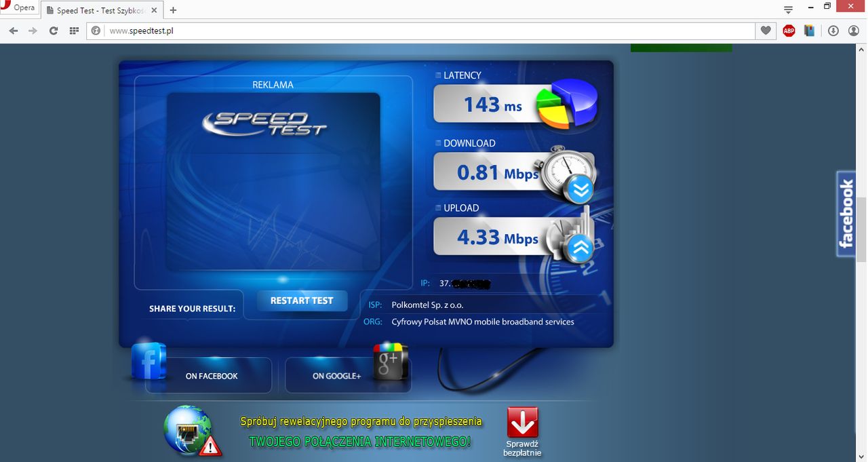
Task: Click the Polkomtel Sp. z o.o. ISP text
Action: pos(428,305)
